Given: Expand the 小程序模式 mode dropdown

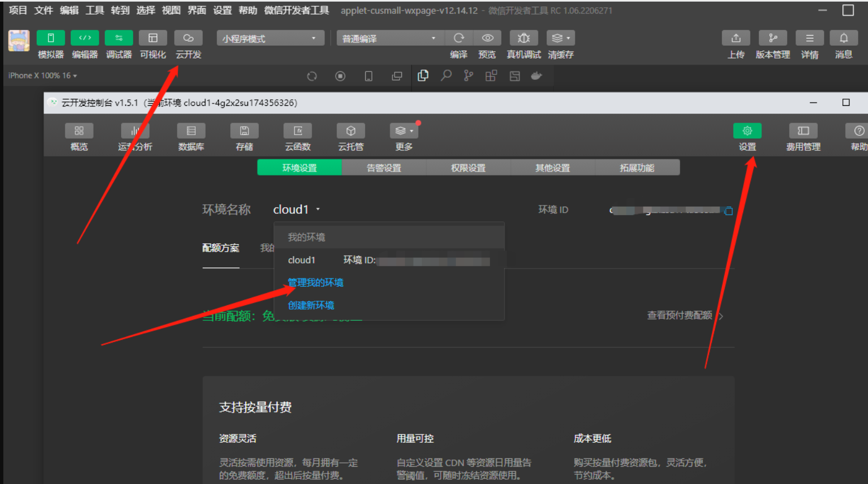Looking at the screenshot, I should coord(270,38).
